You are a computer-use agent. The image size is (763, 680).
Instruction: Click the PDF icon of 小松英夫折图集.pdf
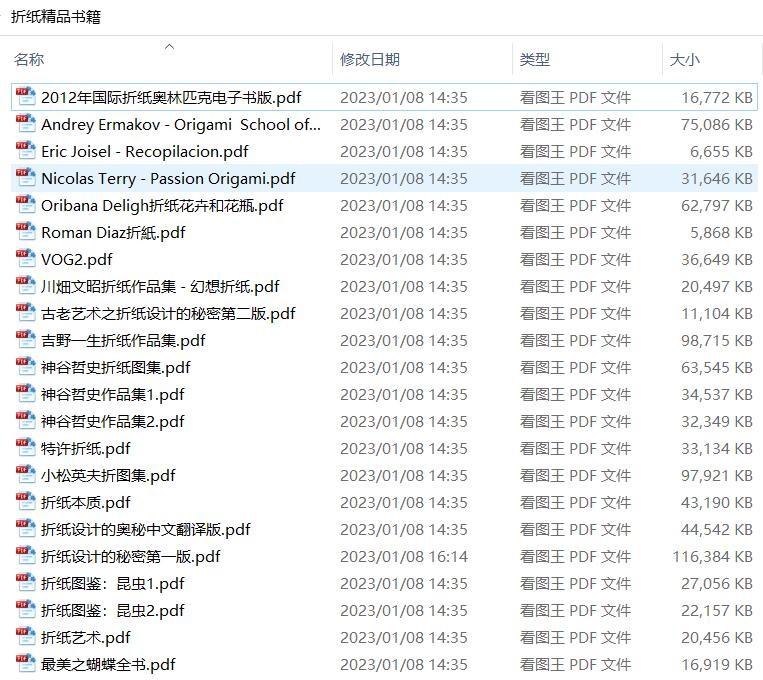(25, 475)
